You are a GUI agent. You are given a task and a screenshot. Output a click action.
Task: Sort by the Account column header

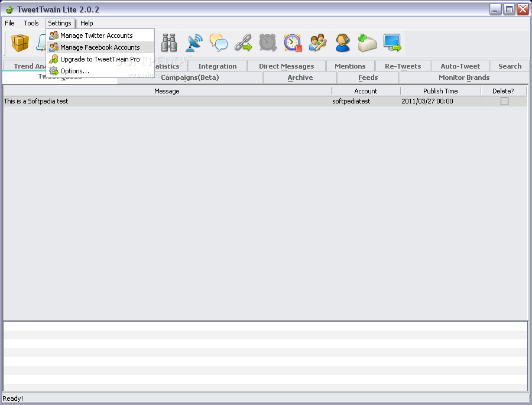pyautogui.click(x=366, y=91)
